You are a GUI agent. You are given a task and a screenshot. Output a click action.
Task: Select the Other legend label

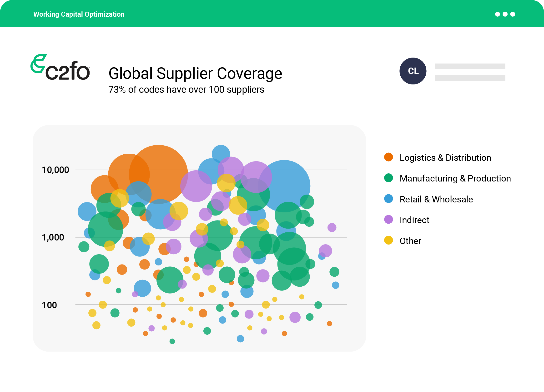point(410,241)
